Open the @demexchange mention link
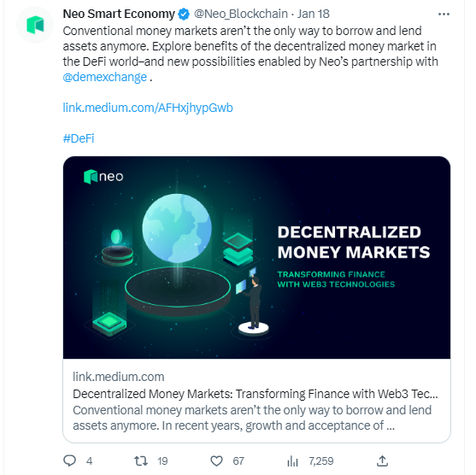The height and width of the screenshot is (475, 476). (105, 78)
